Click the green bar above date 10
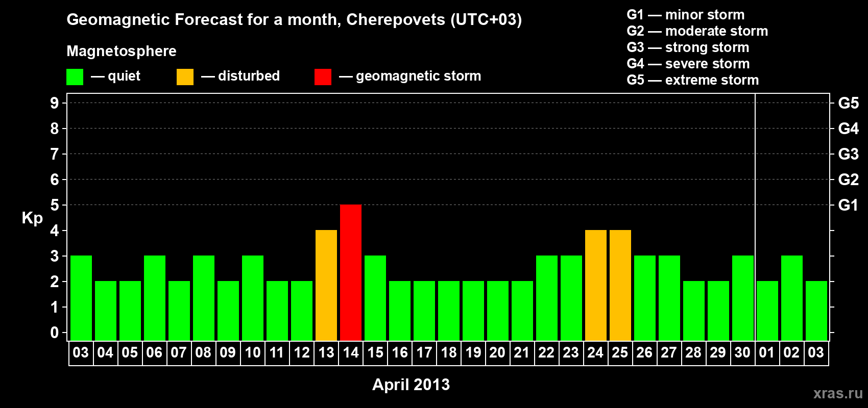 pos(253,298)
